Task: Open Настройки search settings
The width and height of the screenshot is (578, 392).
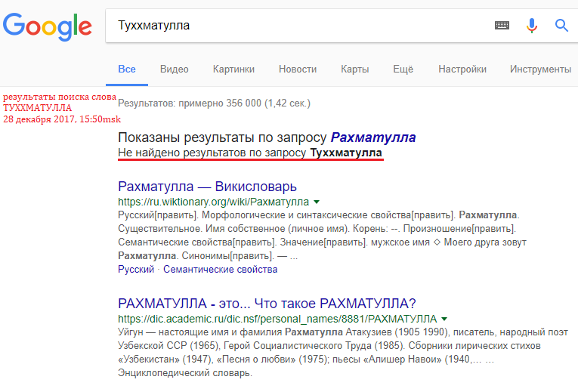Action: pyautogui.click(x=462, y=69)
